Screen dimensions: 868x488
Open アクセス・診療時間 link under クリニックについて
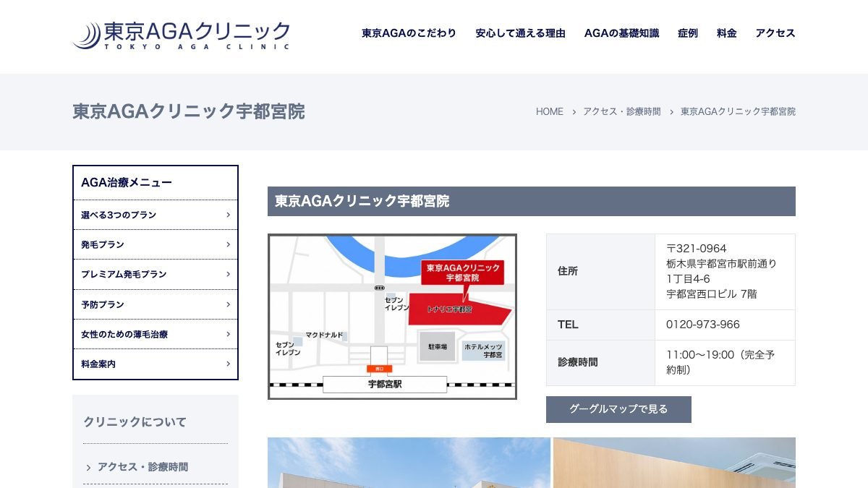pos(142,467)
